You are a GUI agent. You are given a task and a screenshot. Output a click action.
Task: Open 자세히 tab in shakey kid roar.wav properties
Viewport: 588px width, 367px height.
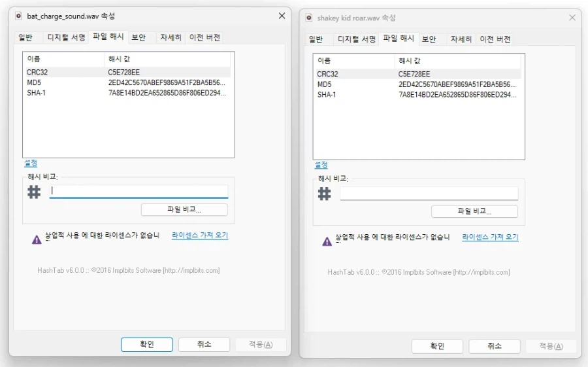pyautogui.click(x=461, y=39)
